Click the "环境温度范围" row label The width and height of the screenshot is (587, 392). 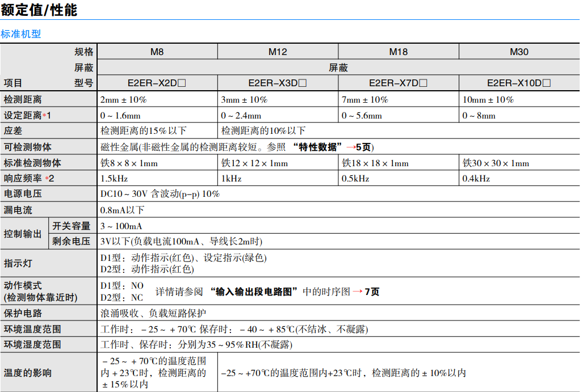(32, 329)
